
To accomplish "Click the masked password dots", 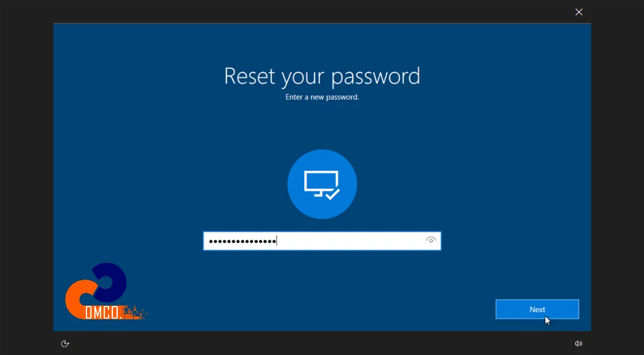I will [242, 242].
